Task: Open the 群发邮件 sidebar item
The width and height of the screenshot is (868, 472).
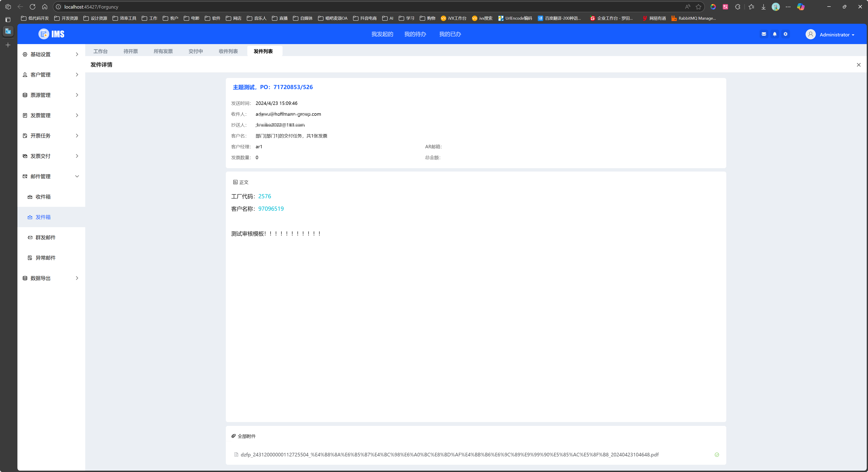Action: (45, 238)
